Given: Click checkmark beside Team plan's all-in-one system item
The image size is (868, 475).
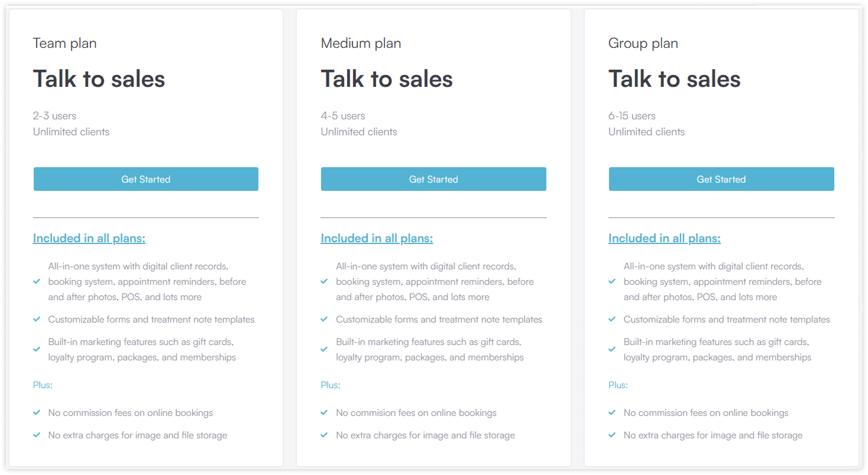Looking at the screenshot, I should click(37, 281).
